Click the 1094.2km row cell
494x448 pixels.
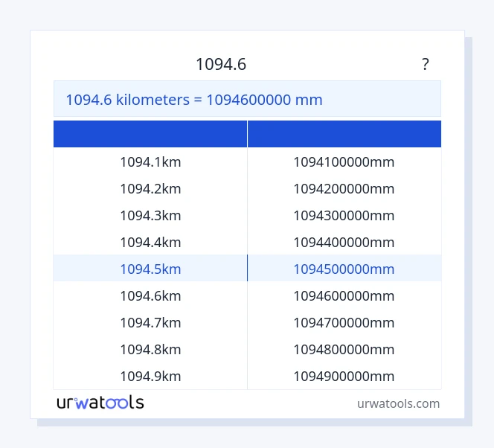pos(150,188)
